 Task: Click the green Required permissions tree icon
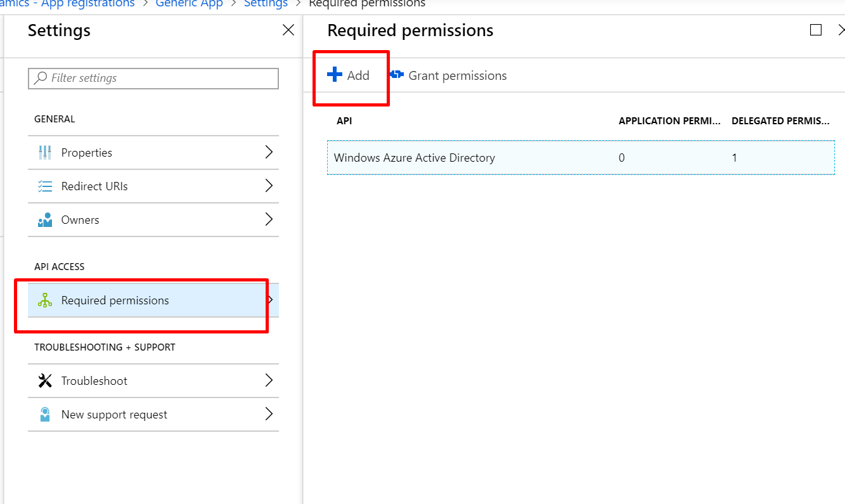[x=45, y=300]
